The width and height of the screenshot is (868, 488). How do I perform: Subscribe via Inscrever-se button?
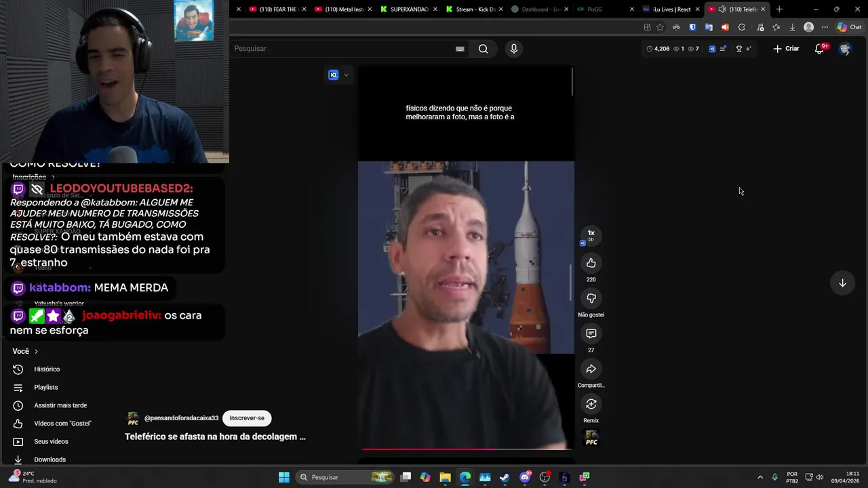point(247,418)
